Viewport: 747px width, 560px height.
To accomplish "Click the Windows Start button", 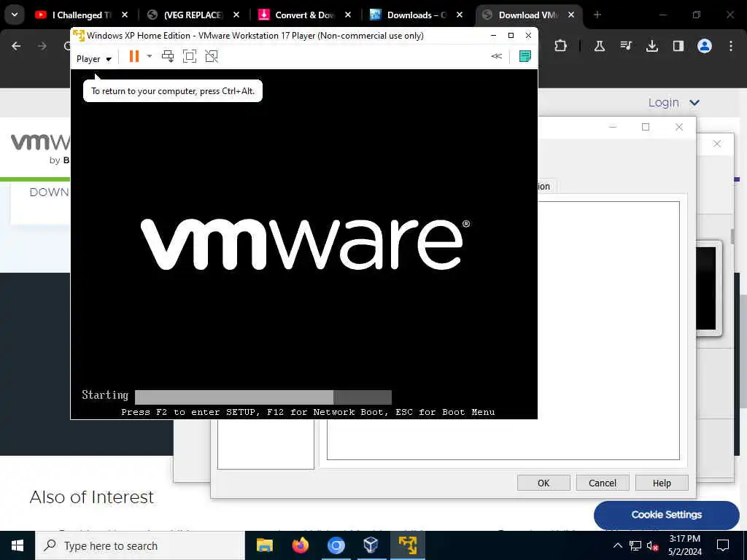I will 18,545.
